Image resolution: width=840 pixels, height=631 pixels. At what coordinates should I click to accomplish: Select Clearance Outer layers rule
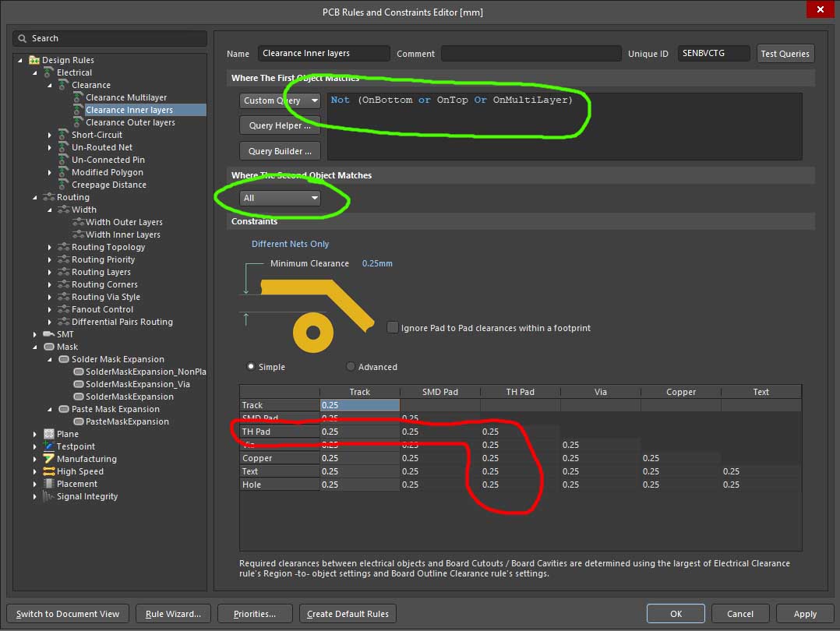point(130,122)
